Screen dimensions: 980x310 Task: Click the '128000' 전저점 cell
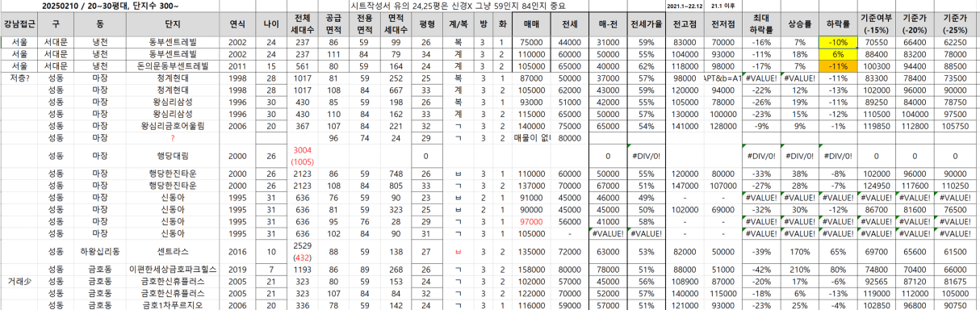point(722,125)
